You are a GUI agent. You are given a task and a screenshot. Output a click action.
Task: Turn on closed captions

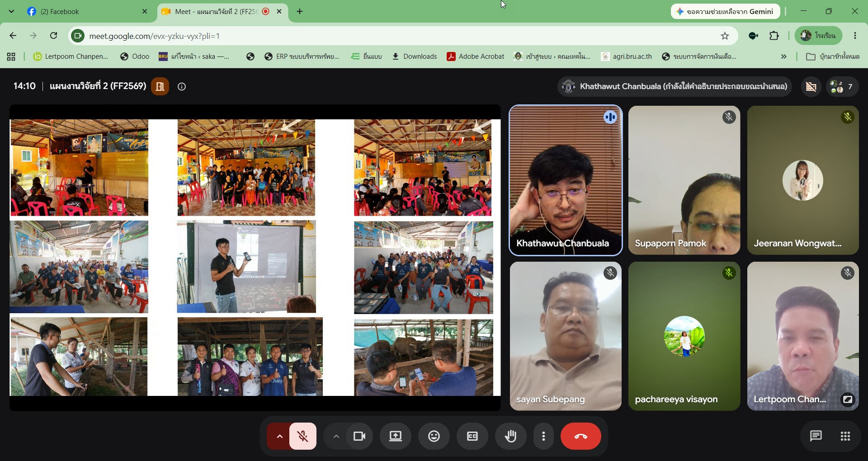tap(472, 436)
